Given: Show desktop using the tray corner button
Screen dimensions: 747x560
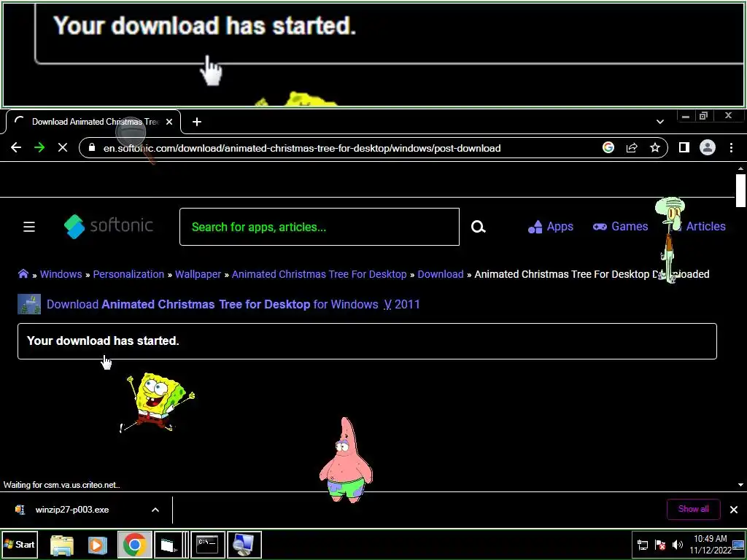Looking at the screenshot, I should point(738,545).
